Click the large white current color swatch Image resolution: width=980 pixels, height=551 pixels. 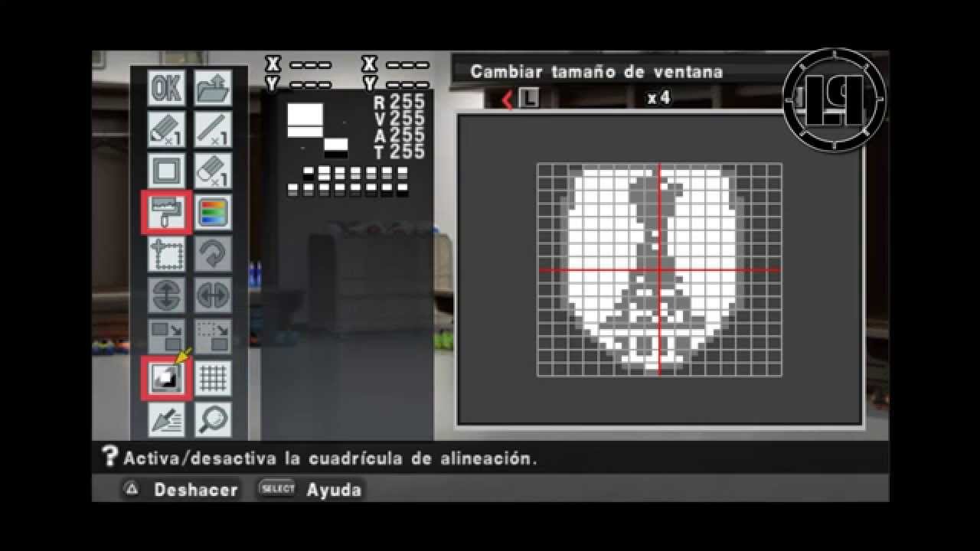[305, 120]
